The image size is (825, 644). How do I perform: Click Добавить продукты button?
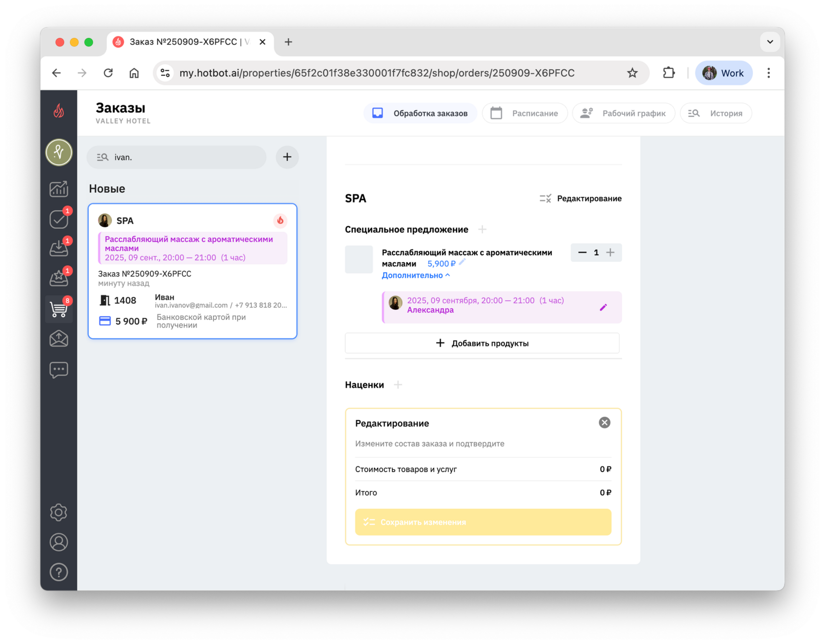(x=482, y=343)
